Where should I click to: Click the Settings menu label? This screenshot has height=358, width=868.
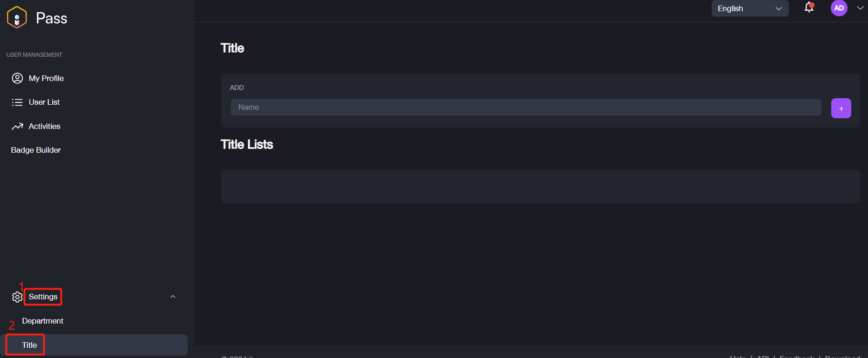tap(43, 297)
